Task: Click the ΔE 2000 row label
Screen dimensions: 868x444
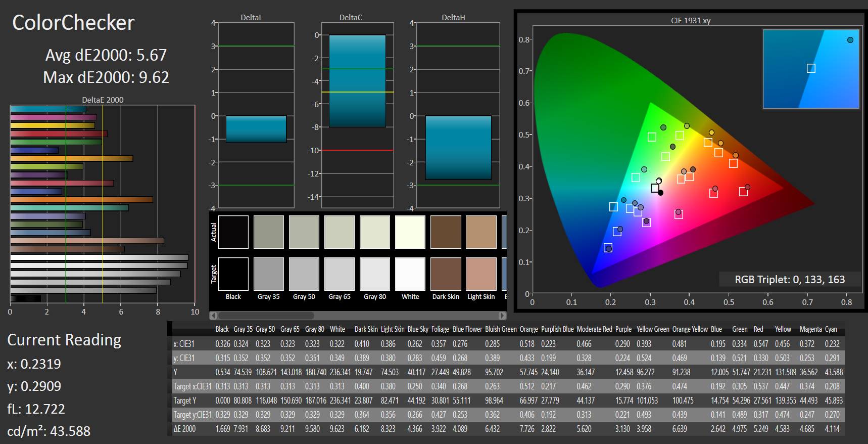Action: (x=184, y=429)
